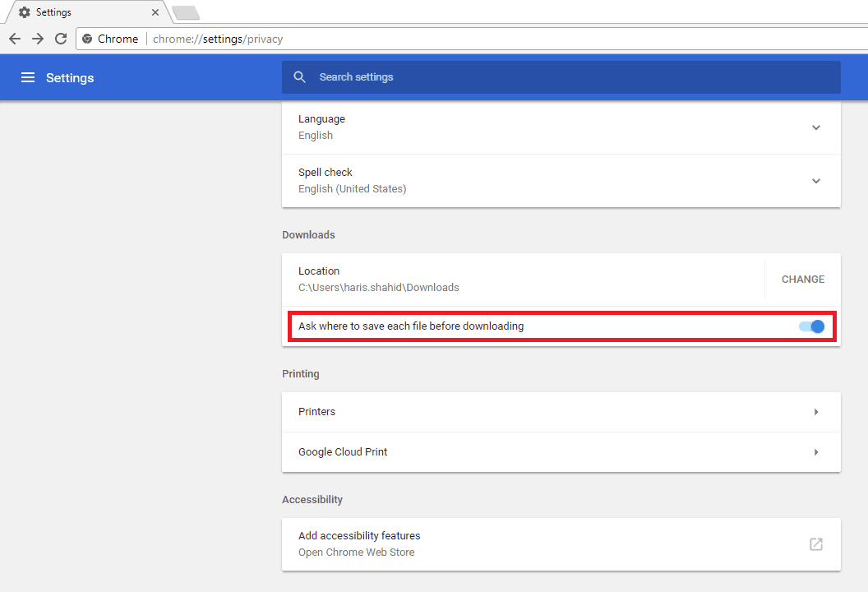Expand the Language section

[816, 127]
